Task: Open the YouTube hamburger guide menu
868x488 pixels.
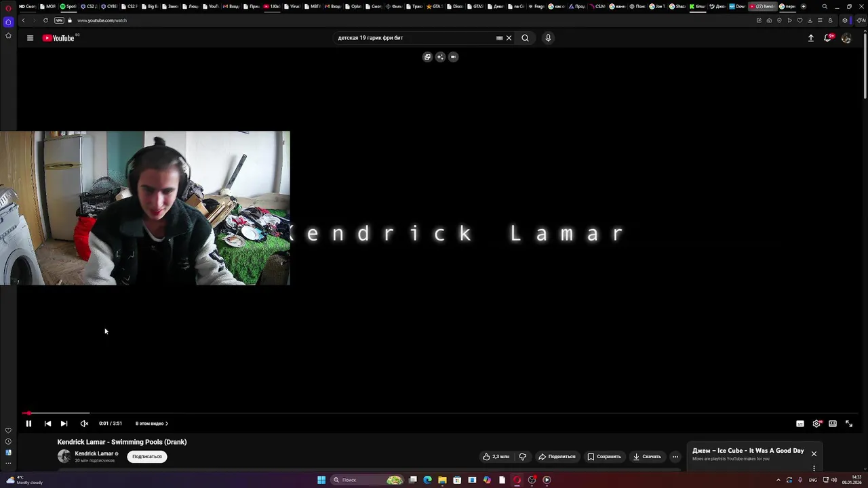Action: pyautogui.click(x=30, y=38)
